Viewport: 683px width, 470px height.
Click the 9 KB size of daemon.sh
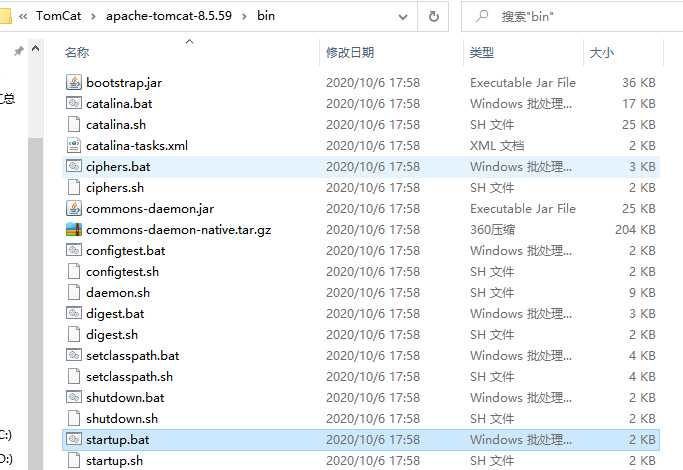642,292
